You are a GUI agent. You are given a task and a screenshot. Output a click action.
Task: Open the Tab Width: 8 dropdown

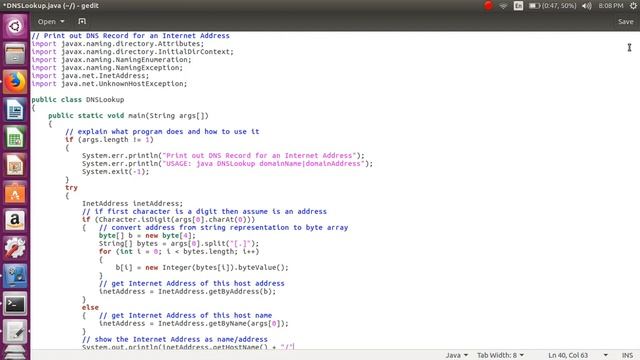[x=500, y=355]
